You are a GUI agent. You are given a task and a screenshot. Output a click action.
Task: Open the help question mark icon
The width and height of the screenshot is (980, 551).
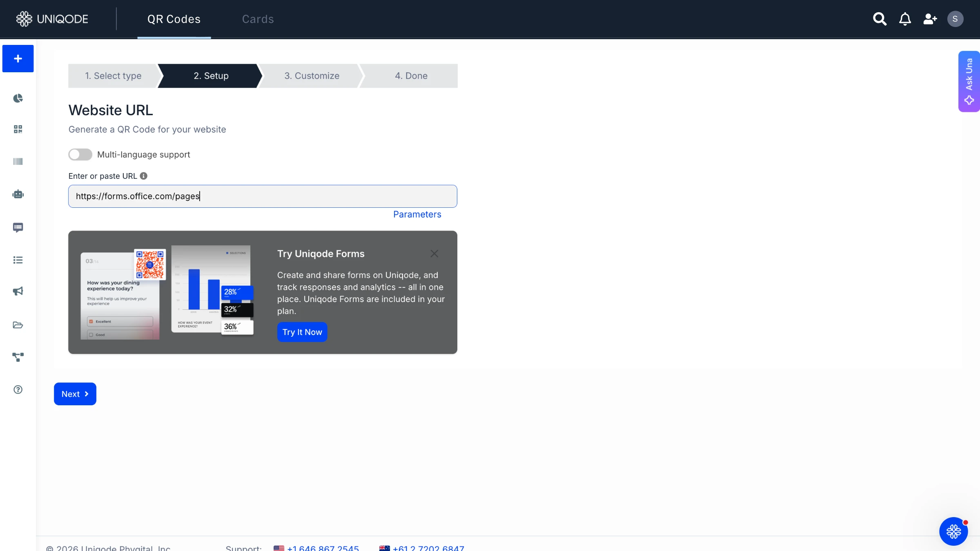[18, 389]
